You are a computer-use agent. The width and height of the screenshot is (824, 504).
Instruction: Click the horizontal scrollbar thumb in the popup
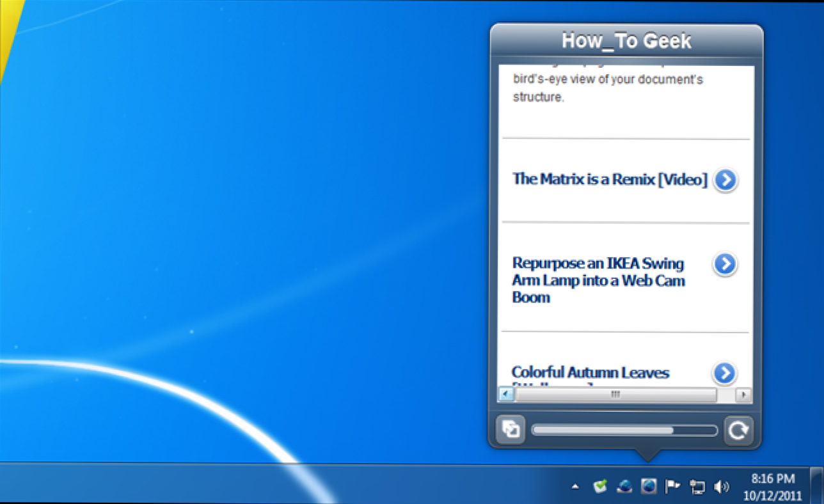[615, 395]
